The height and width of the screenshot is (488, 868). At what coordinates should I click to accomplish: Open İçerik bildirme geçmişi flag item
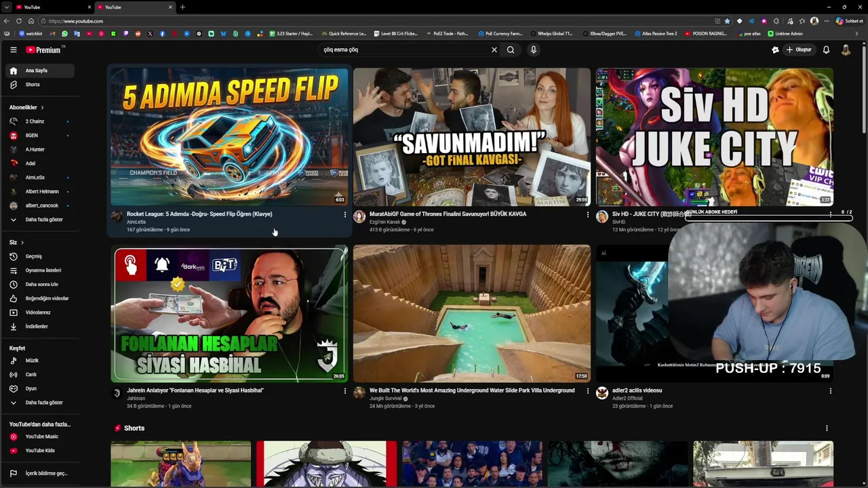[x=40, y=473]
